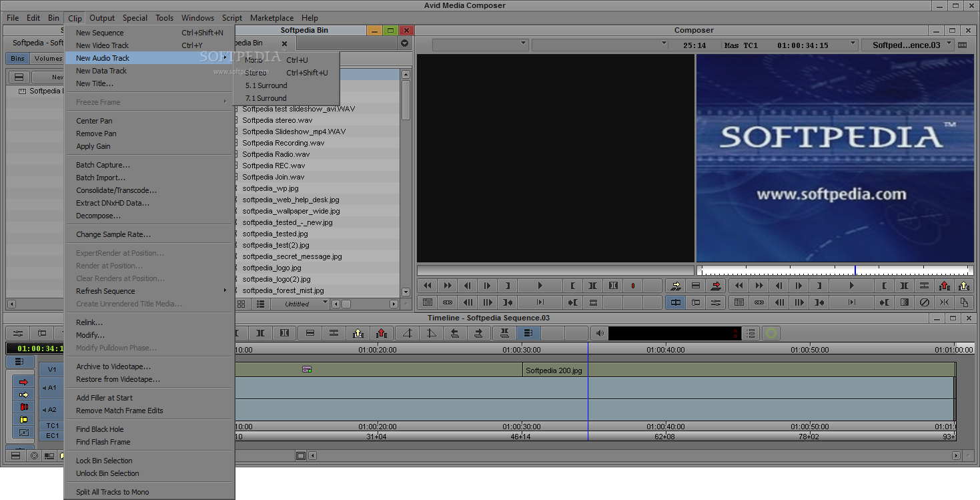Open the Tools menu

tap(164, 18)
